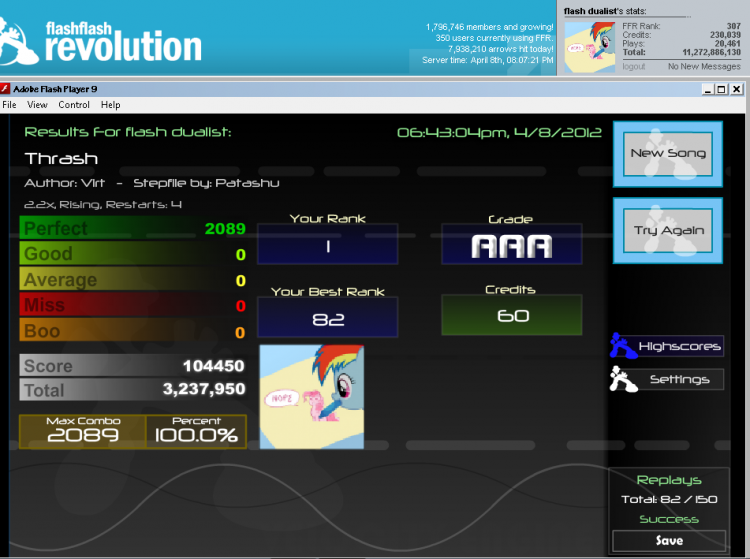The height and width of the screenshot is (559, 750).
Task: Click the Try Again button
Action: coord(668,230)
